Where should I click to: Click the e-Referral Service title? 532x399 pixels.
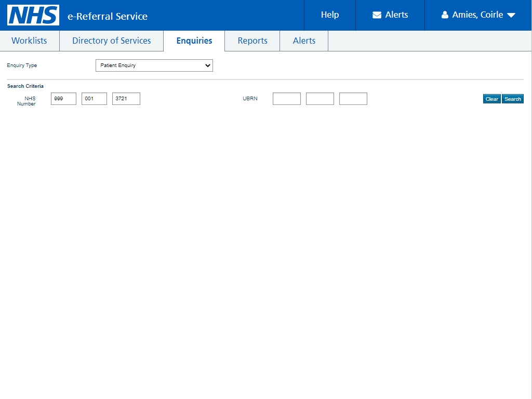[108, 16]
